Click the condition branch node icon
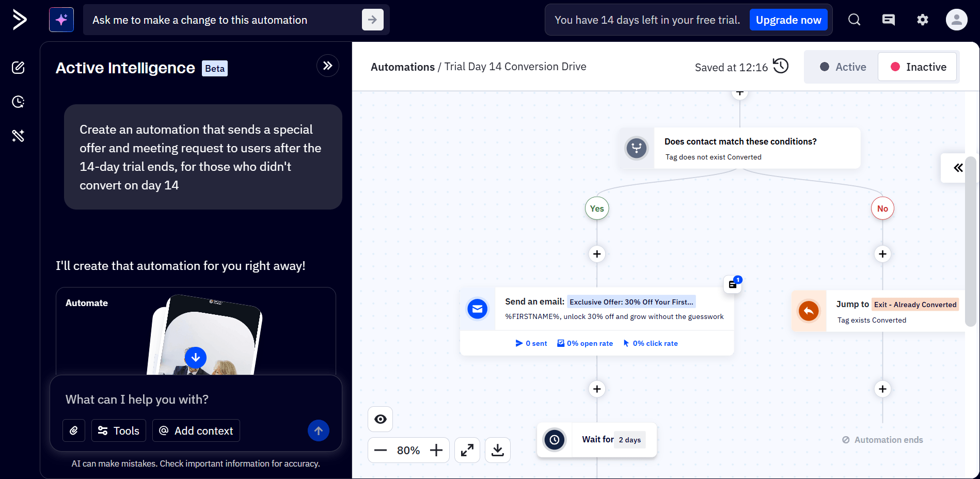 637,148
